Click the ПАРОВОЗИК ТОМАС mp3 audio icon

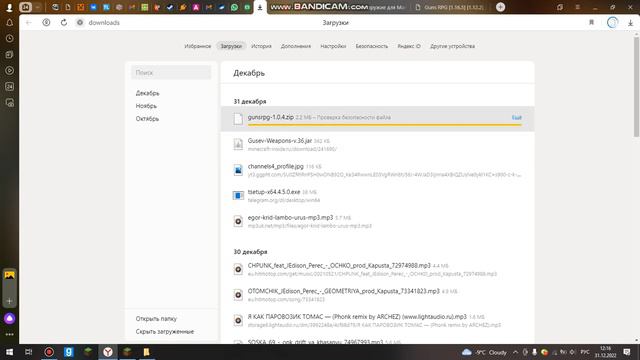click(x=238, y=320)
